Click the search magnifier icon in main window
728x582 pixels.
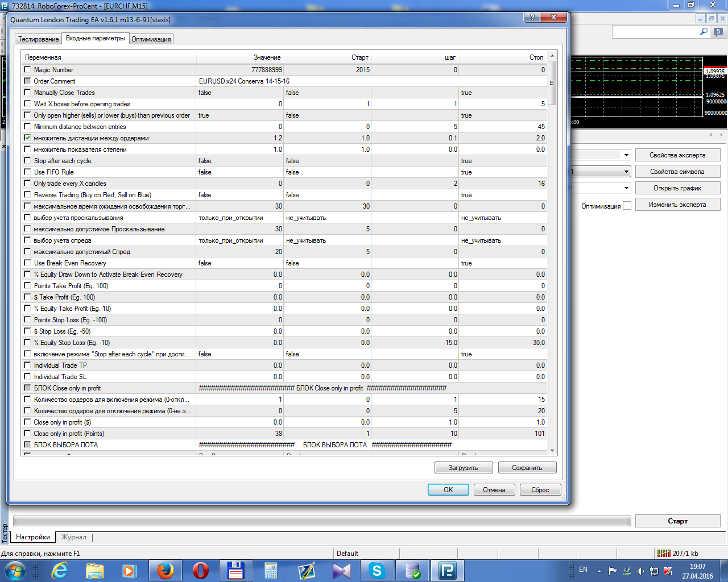tap(704, 32)
